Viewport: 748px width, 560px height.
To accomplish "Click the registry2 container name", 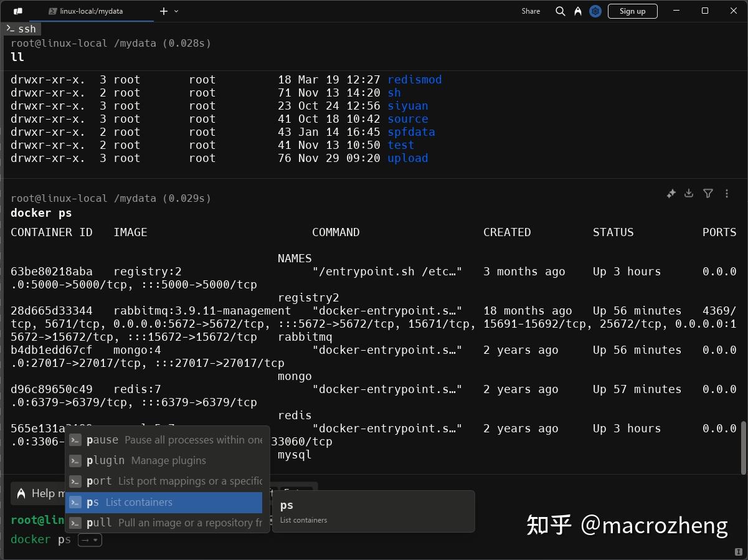I will click(x=308, y=298).
